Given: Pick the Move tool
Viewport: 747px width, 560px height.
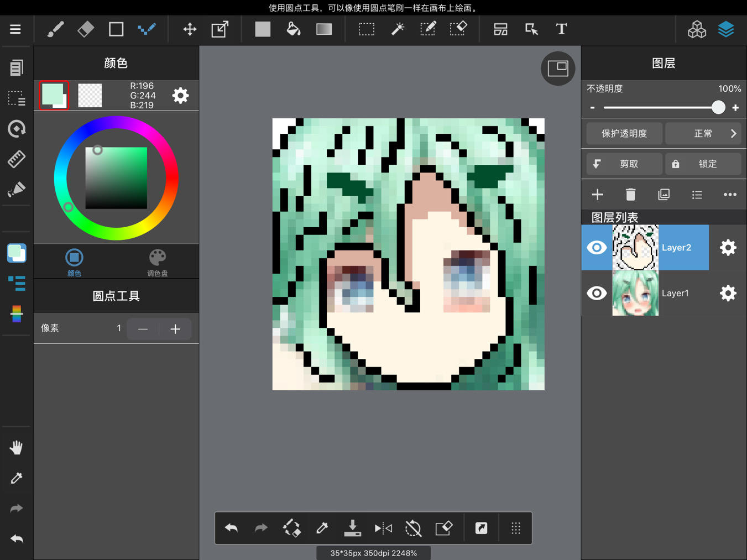Looking at the screenshot, I should coord(190,29).
